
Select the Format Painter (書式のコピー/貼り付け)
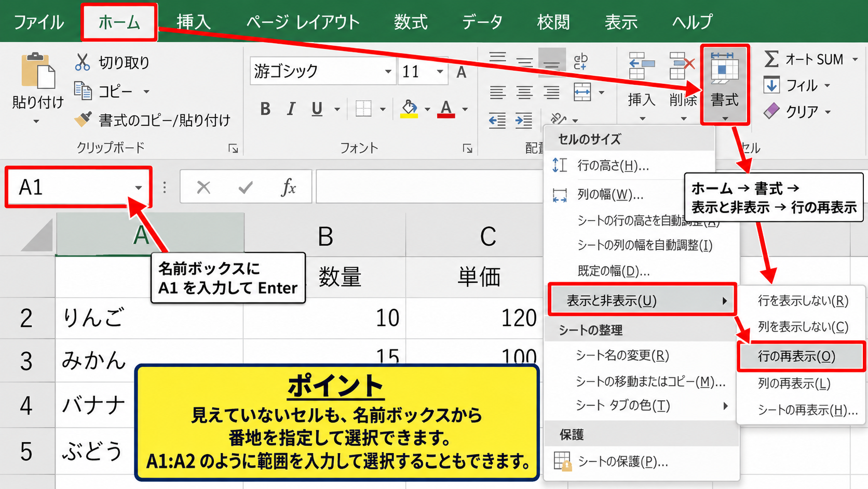click(153, 120)
